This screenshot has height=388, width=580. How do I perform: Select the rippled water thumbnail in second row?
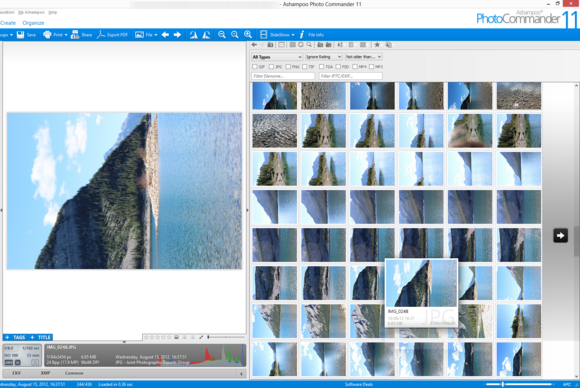274,131
